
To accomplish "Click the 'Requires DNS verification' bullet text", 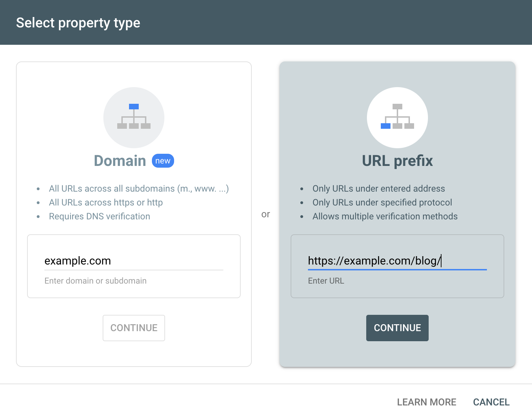I will pyautogui.click(x=99, y=216).
